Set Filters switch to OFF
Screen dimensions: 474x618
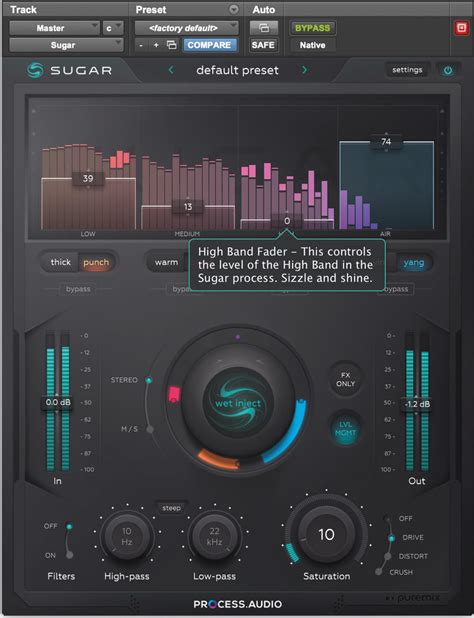[x=69, y=526]
